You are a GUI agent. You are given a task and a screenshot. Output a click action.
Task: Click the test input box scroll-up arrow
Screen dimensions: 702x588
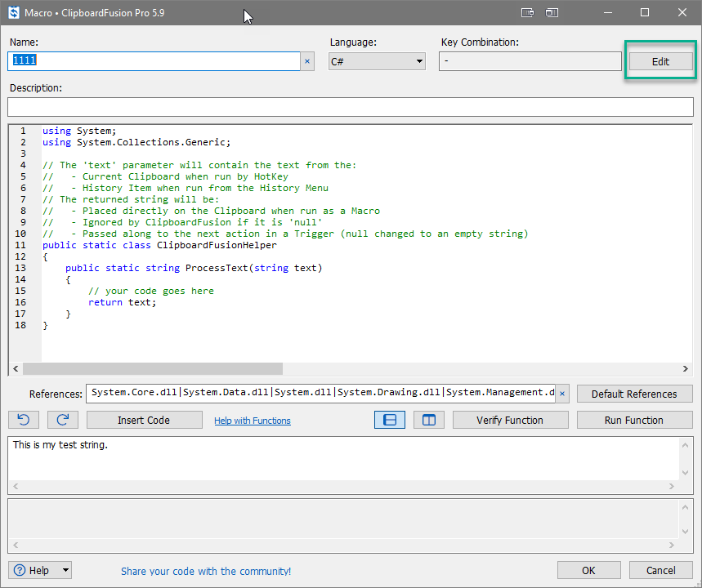[685, 445]
